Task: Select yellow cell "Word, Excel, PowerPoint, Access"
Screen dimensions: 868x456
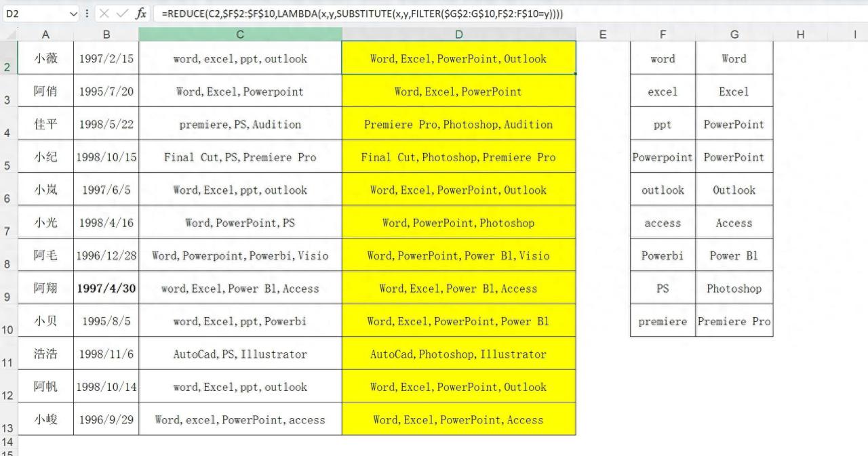Action: 459,420
